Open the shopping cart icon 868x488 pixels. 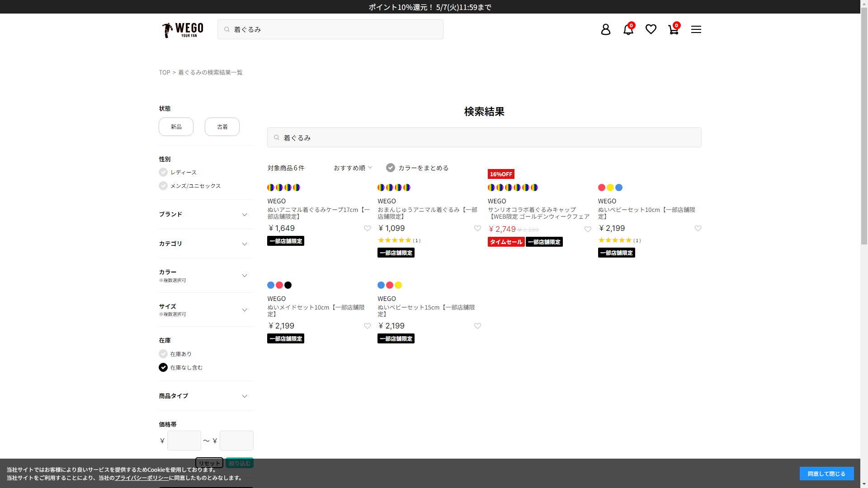click(673, 29)
